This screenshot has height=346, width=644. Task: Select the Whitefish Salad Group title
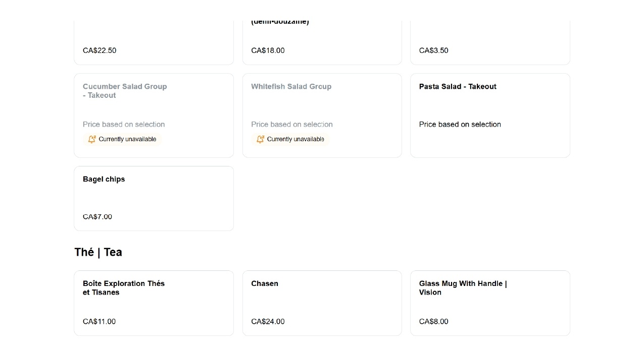pyautogui.click(x=291, y=87)
